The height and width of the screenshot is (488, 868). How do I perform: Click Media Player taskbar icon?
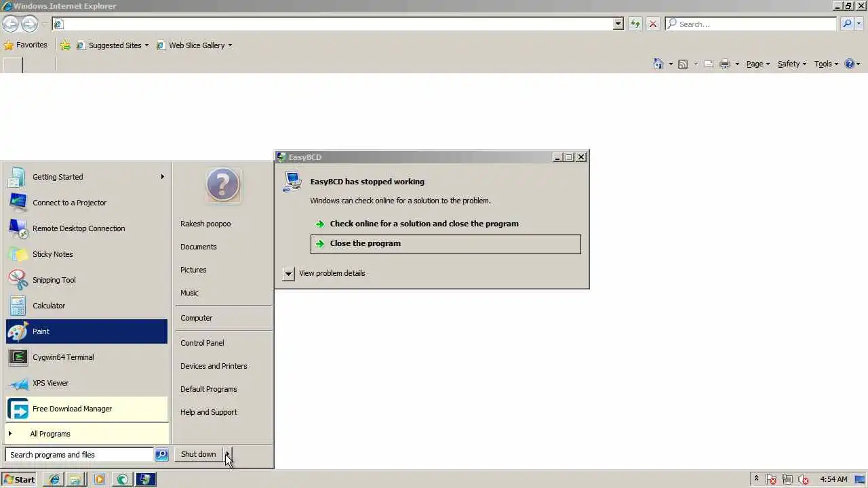(x=100, y=479)
